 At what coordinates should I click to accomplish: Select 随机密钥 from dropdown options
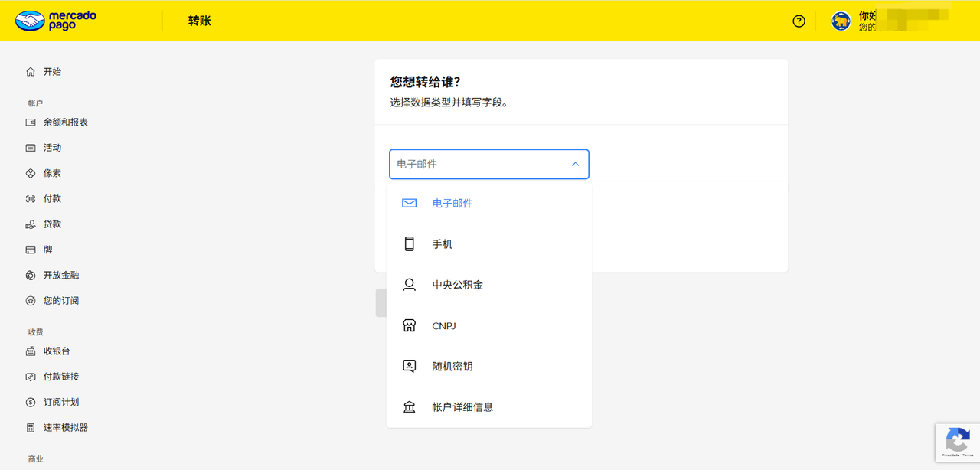point(452,367)
